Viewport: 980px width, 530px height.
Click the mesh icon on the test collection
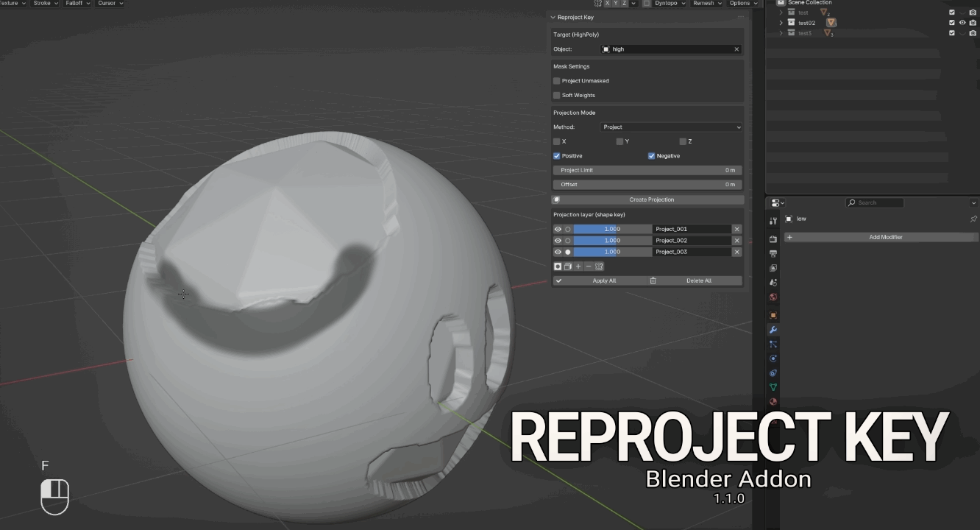(x=825, y=13)
